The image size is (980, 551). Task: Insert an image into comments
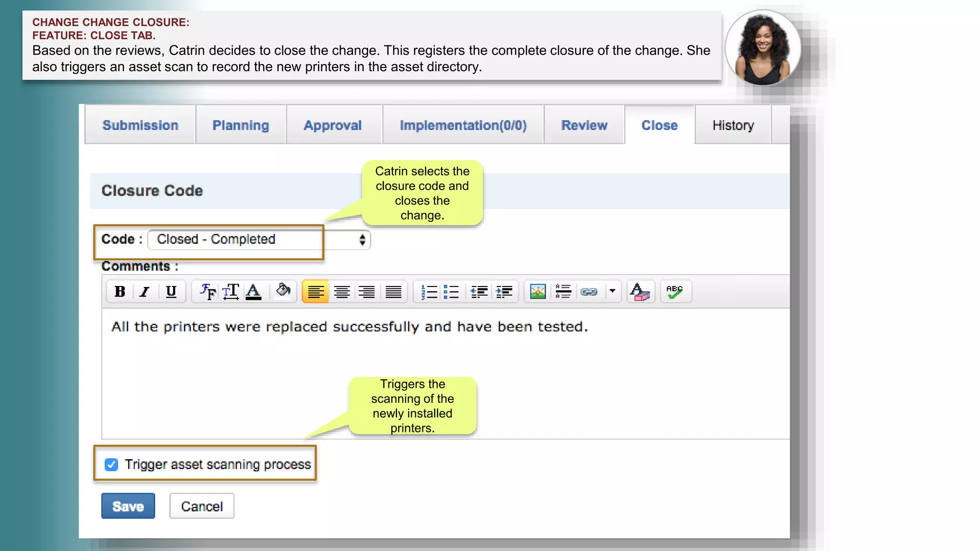(x=538, y=291)
